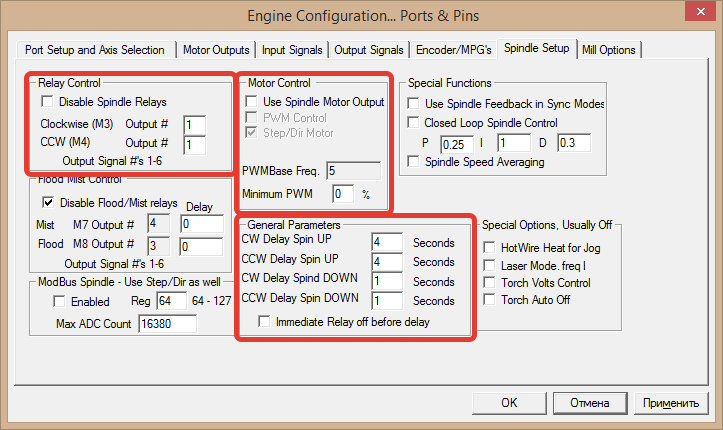This screenshot has width=723, height=430.
Task: Open the Mill Options tab
Action: pyautogui.click(x=607, y=49)
